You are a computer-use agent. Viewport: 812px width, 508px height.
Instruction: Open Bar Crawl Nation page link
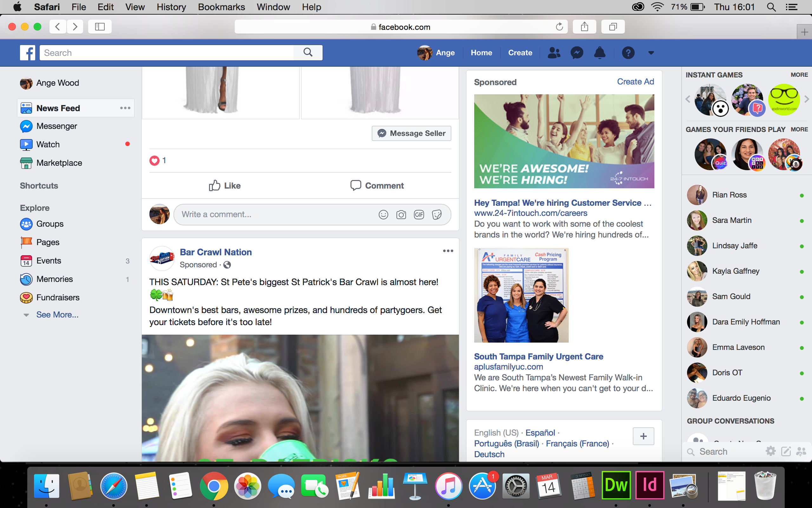215,252
